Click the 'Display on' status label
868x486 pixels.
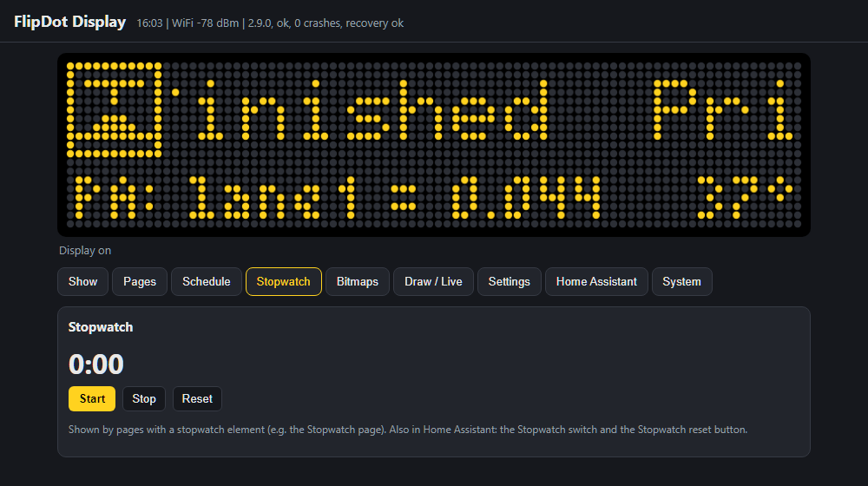pos(85,250)
